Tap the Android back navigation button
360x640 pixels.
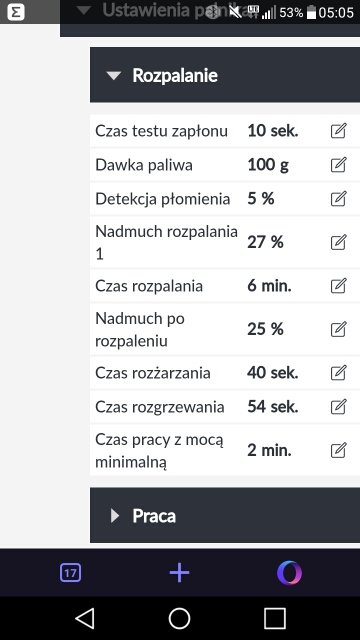tap(85, 618)
